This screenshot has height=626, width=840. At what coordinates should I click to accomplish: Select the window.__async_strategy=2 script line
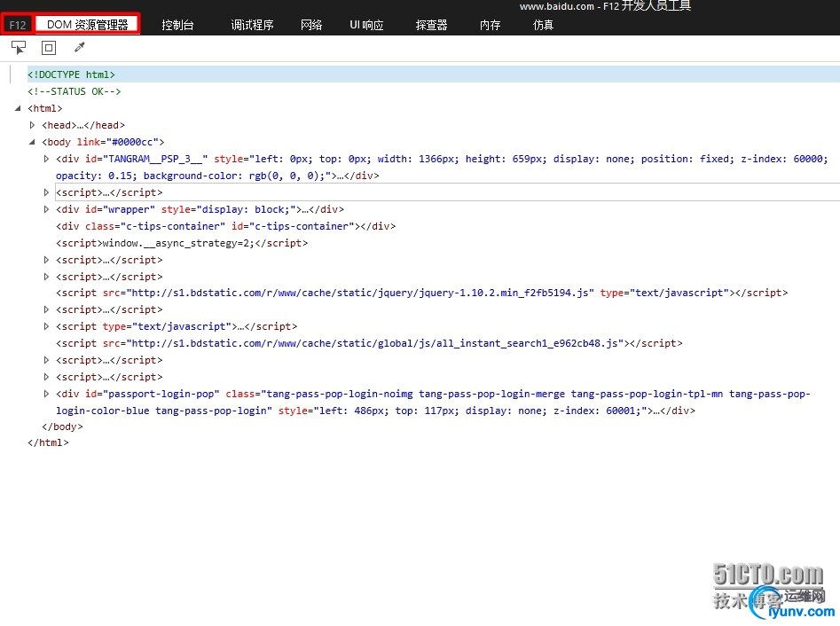182,243
